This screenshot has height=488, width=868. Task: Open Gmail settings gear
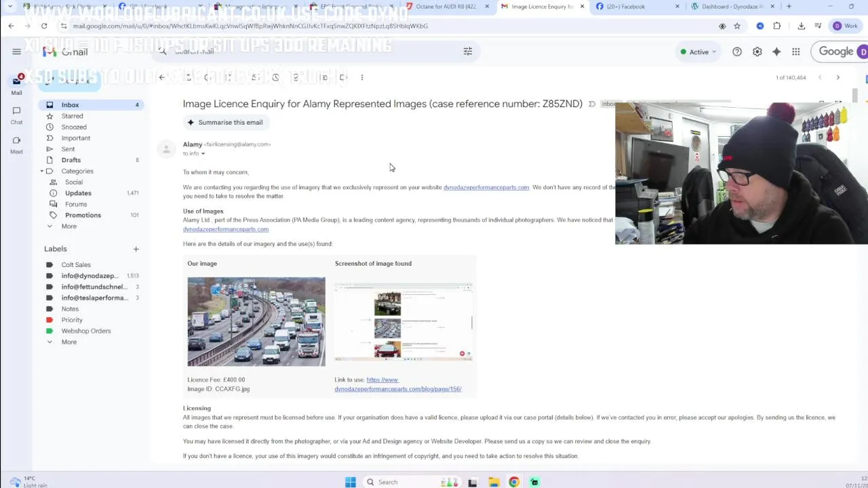pyautogui.click(x=757, y=52)
